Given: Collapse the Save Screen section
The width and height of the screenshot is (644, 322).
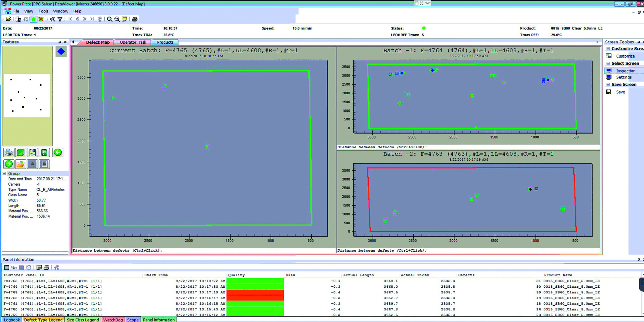Looking at the screenshot, I should (x=608, y=85).
